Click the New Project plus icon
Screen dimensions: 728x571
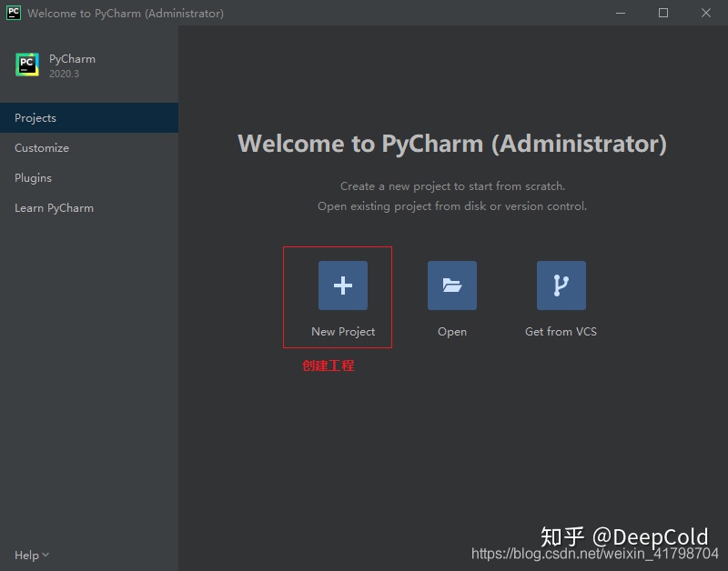tap(343, 285)
